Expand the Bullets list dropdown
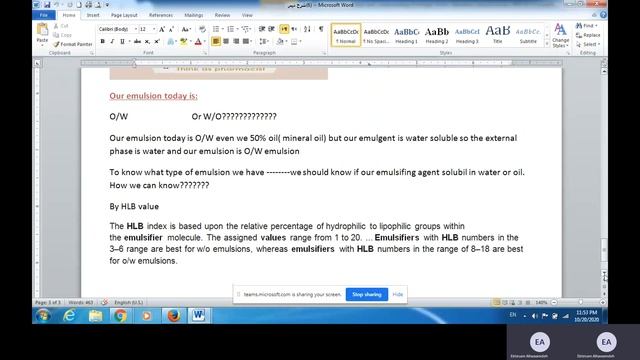This screenshot has width=640, height=360. tap(223, 29)
